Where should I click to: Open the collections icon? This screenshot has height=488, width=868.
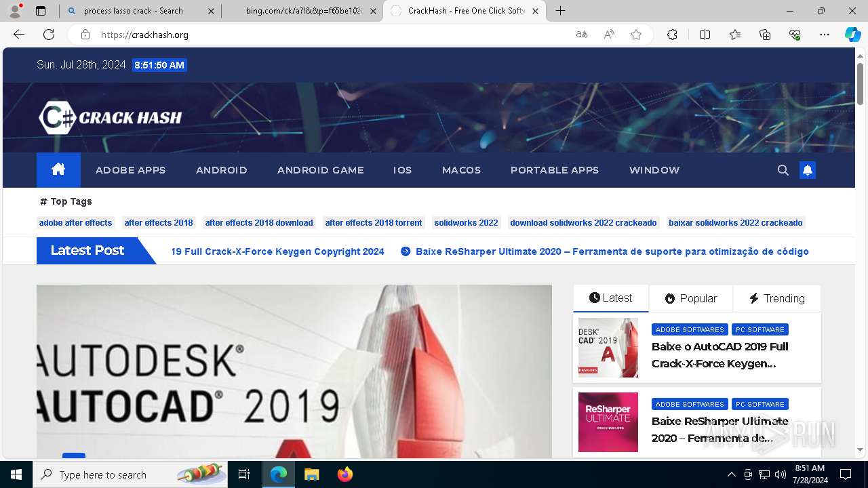pos(765,35)
